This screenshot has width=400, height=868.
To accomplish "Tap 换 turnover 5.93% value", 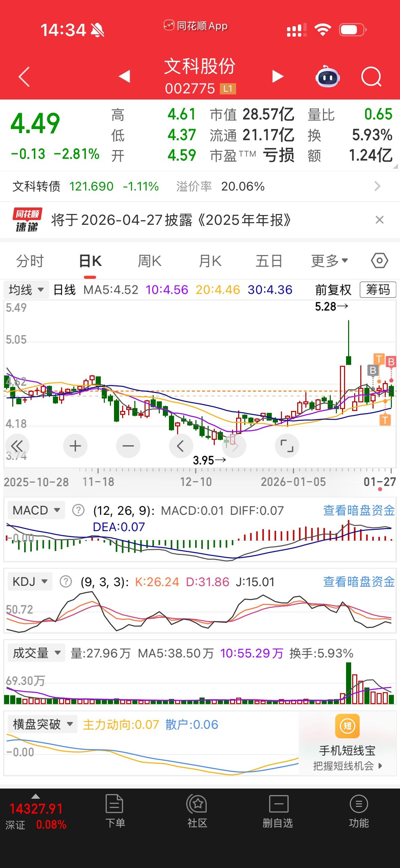I will coord(372,135).
